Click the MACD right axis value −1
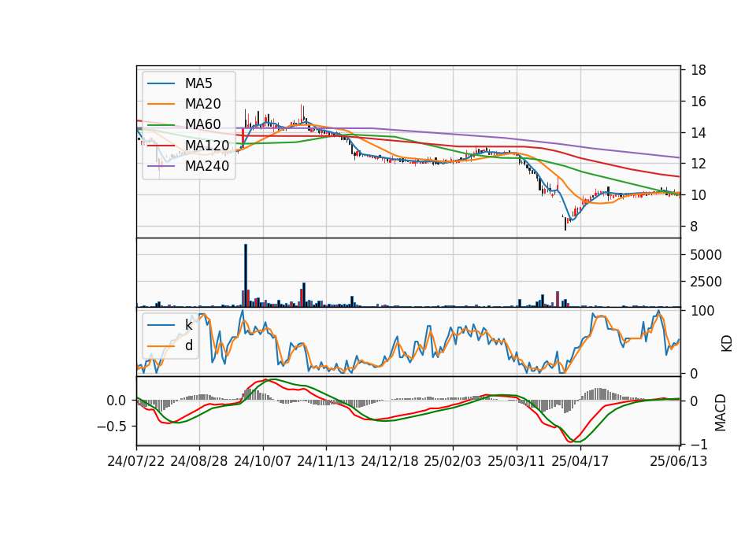 (699, 444)
